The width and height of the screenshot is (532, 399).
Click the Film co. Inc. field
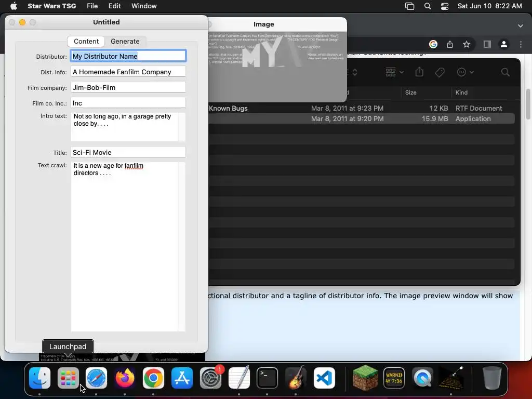coord(128,103)
